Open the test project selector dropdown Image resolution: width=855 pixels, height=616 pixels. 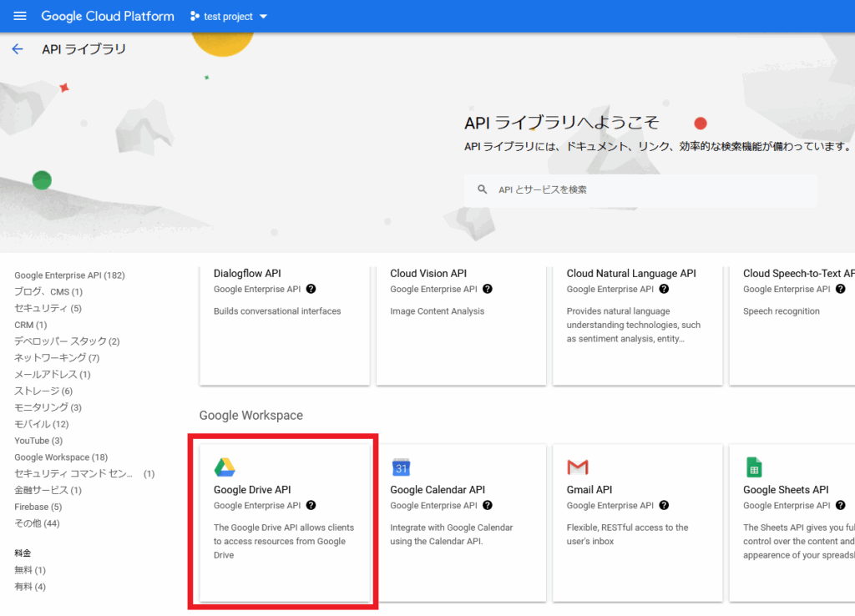point(229,17)
